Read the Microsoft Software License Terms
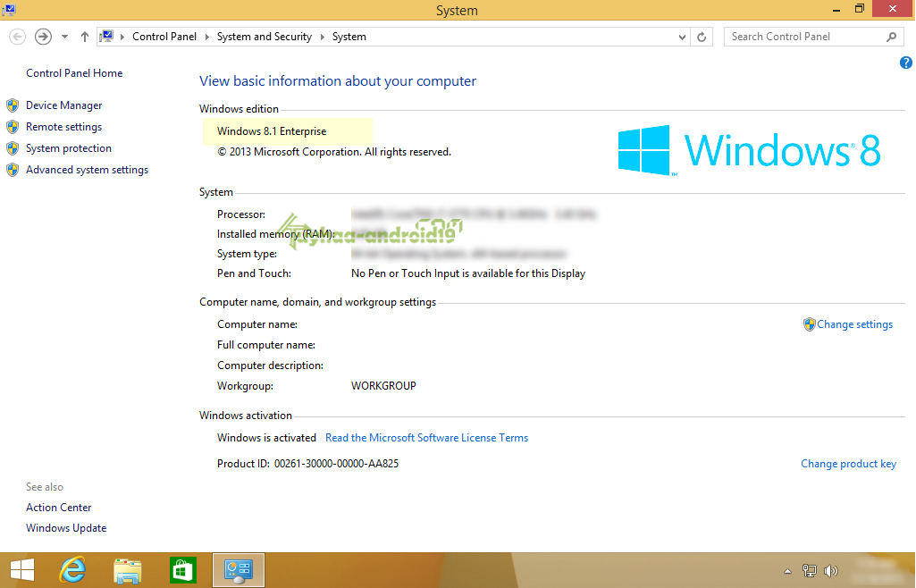916x588 pixels. [x=426, y=437]
